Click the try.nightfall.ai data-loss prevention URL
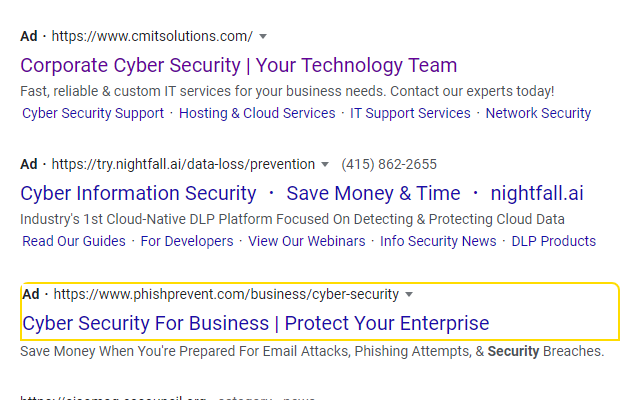 click(183, 164)
